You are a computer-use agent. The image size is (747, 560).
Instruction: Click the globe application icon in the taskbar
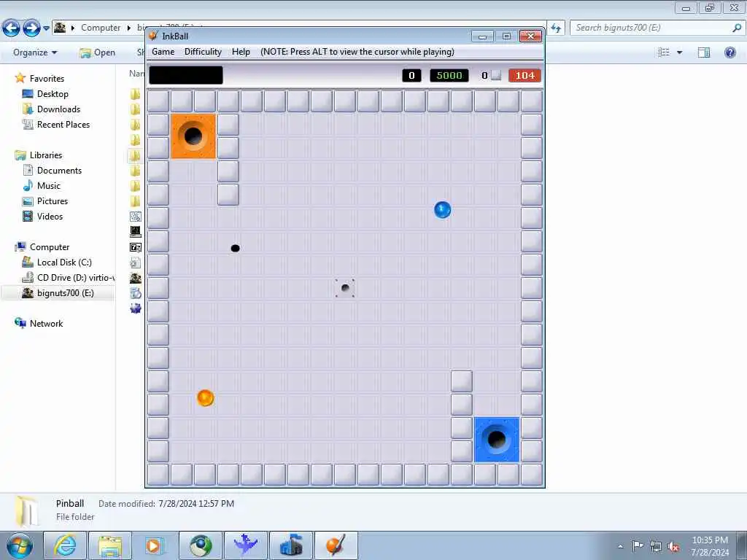point(200,545)
